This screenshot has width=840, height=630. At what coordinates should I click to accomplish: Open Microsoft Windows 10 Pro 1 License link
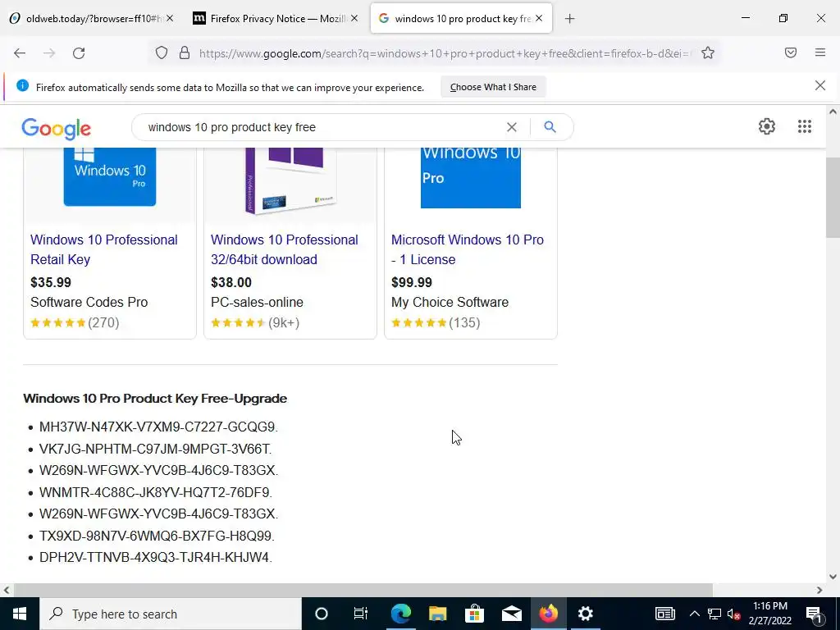pyautogui.click(x=467, y=249)
